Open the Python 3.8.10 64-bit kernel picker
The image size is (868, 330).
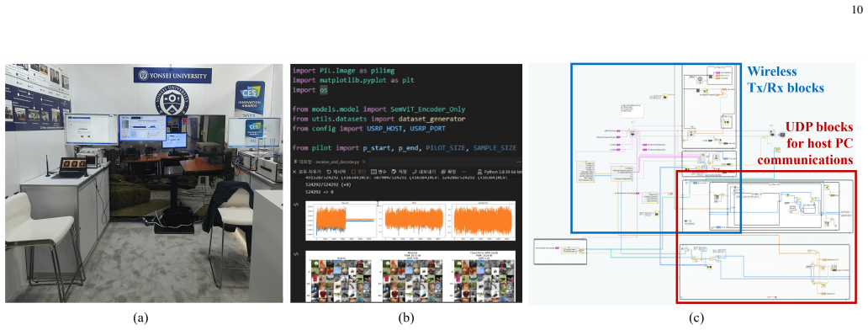pyautogui.click(x=499, y=173)
